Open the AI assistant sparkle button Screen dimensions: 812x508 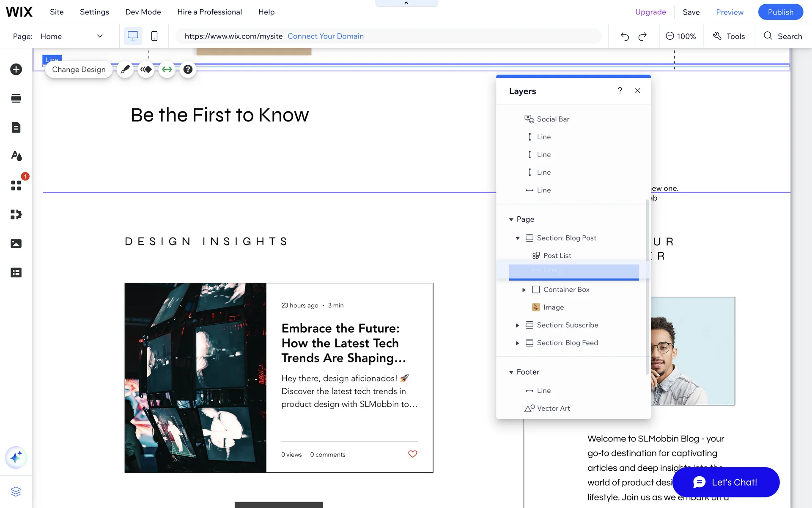coord(16,458)
